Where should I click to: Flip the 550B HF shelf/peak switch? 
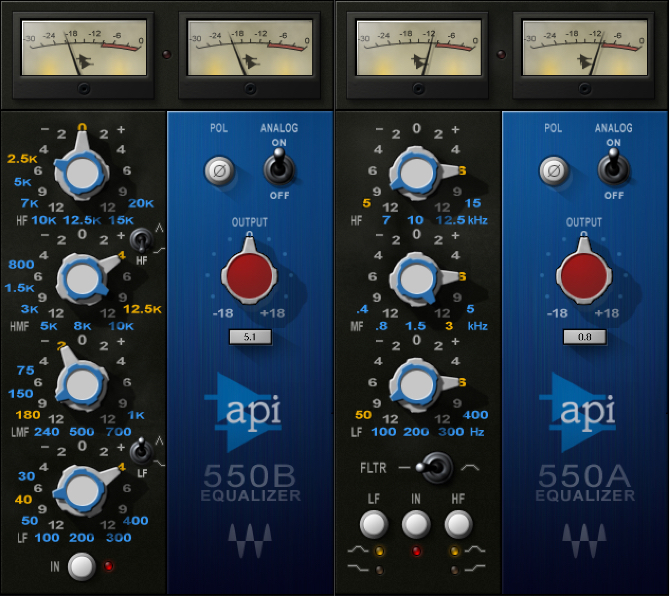point(141,241)
